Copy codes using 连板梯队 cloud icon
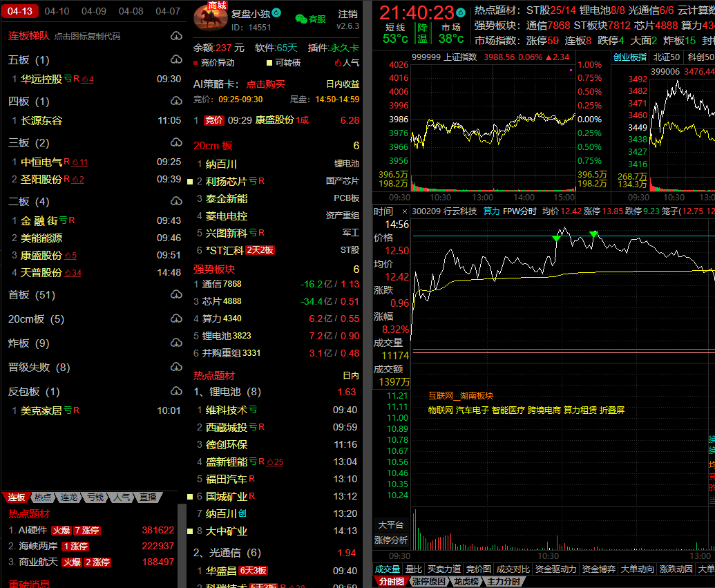 [x=175, y=36]
